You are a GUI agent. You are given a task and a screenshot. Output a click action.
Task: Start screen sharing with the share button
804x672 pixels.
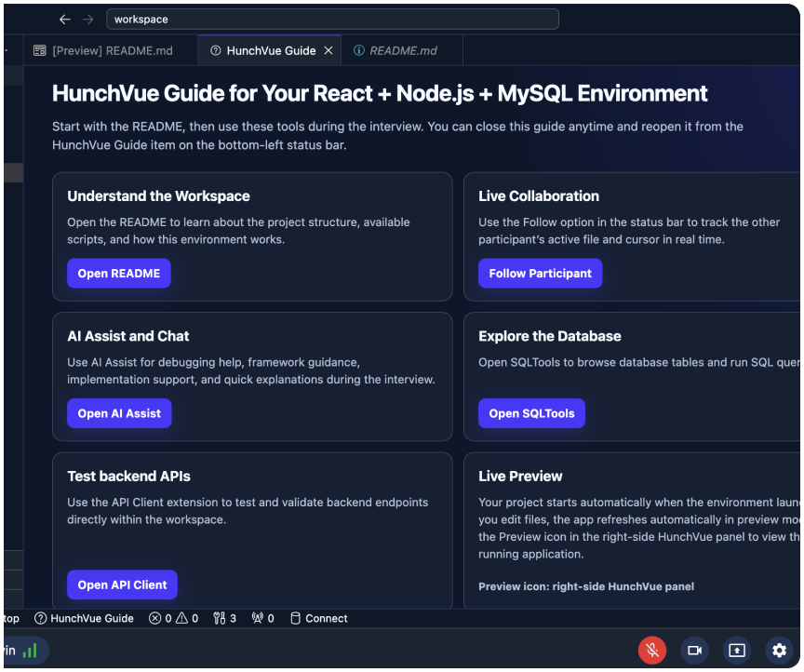pos(737,651)
